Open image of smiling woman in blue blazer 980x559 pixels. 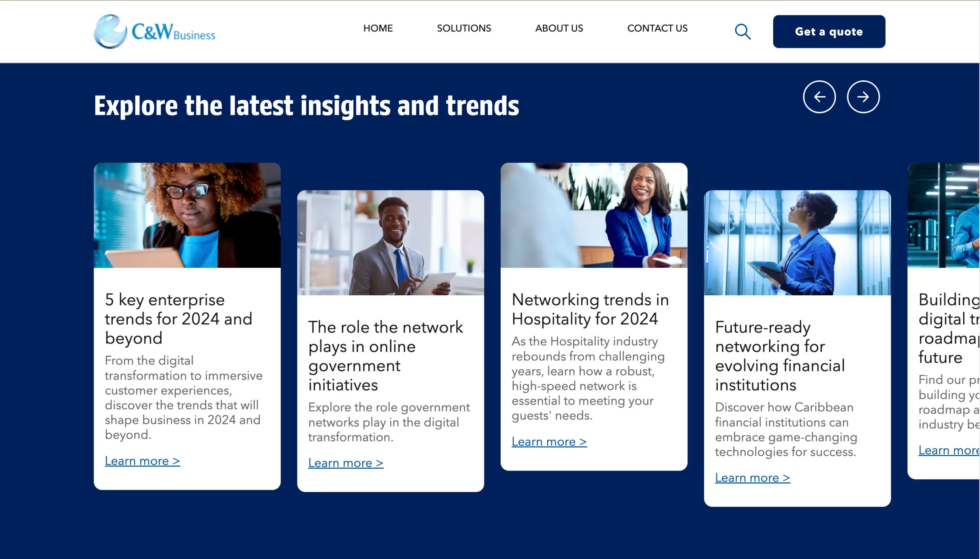coord(594,215)
